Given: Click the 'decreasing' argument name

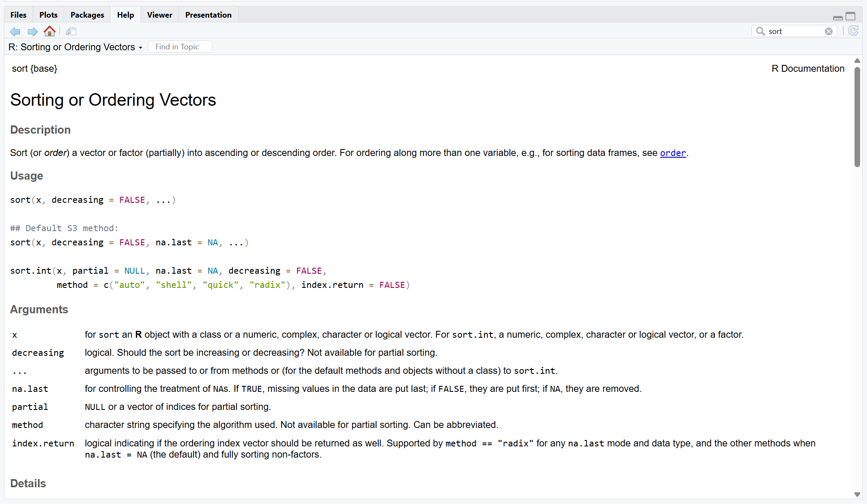Looking at the screenshot, I should point(38,353).
